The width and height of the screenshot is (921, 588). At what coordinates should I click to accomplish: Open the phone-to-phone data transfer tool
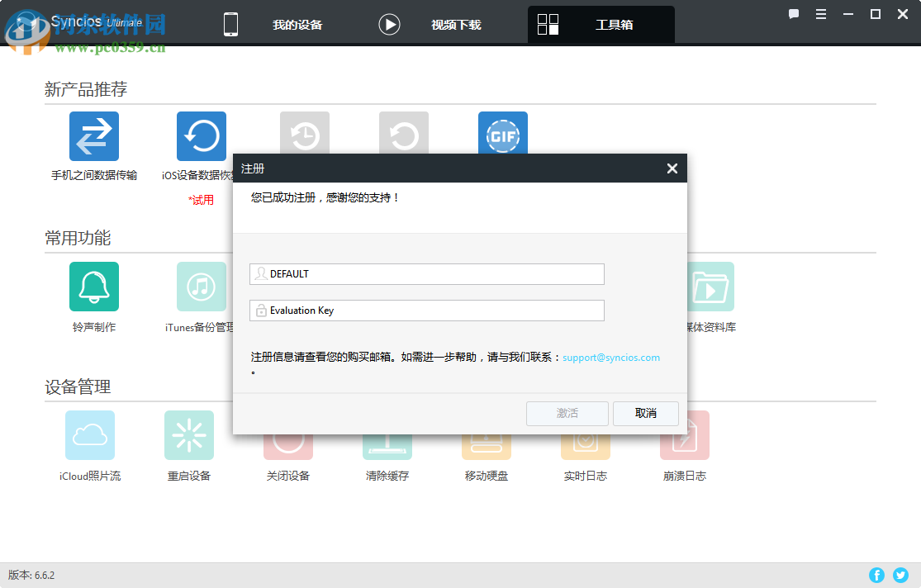point(93,135)
